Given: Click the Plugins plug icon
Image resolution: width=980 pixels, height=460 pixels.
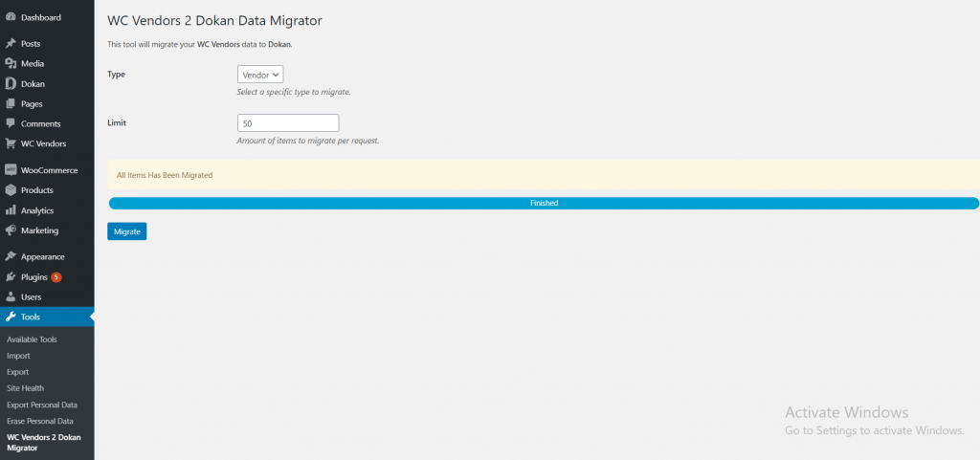Looking at the screenshot, I should pyautogui.click(x=10, y=276).
